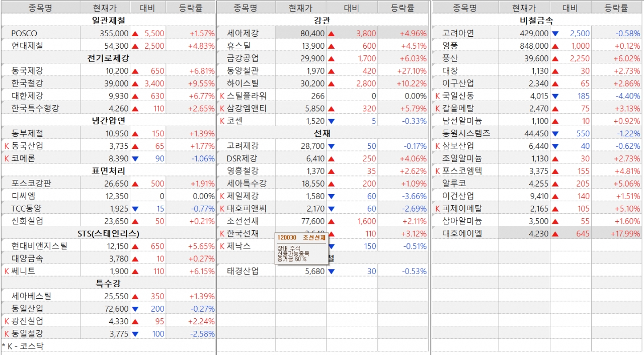Click the red up arrow in 한국철강 row
The height and width of the screenshot is (355, 644).
coord(135,83)
